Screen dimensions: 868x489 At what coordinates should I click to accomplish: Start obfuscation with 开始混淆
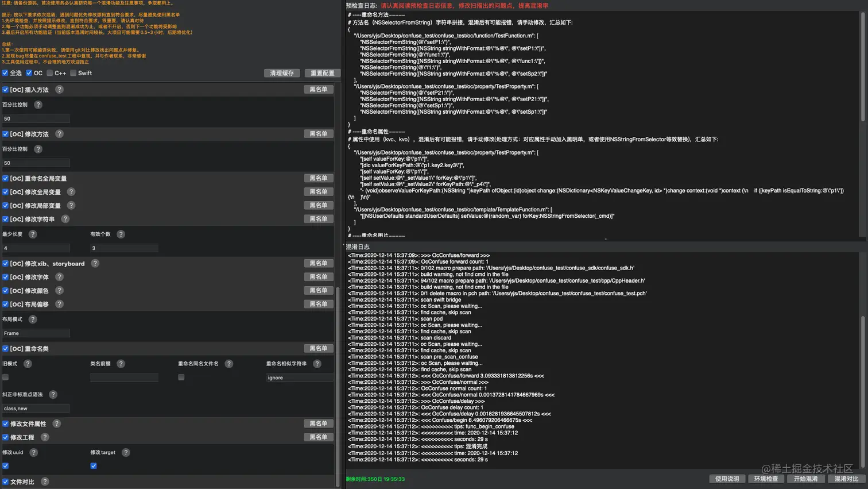pos(805,479)
